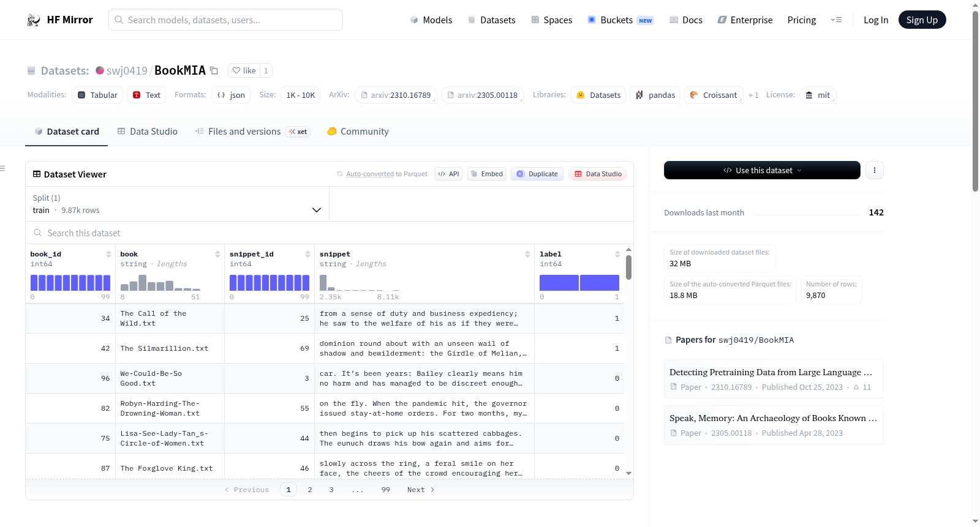The width and height of the screenshot is (980, 527).
Task: Open the arxiv:2310.16789 tag
Action: point(396,95)
